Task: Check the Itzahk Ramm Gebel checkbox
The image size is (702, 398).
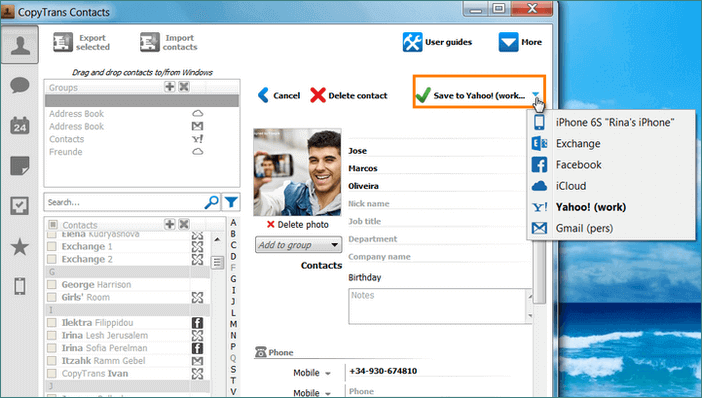Action: point(52,360)
